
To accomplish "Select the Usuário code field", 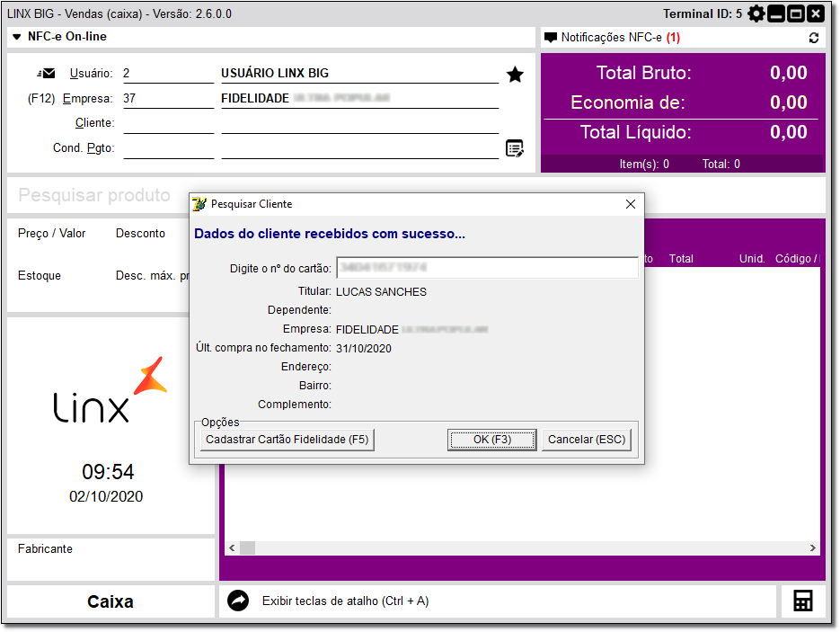I will (x=168, y=74).
